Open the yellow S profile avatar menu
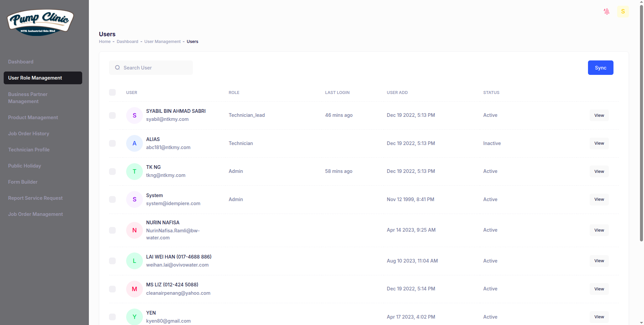Screen dimensions: 644x325 [623, 11]
